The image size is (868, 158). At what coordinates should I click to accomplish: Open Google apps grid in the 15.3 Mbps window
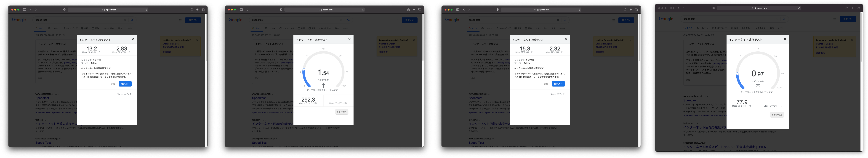pyautogui.click(x=614, y=20)
